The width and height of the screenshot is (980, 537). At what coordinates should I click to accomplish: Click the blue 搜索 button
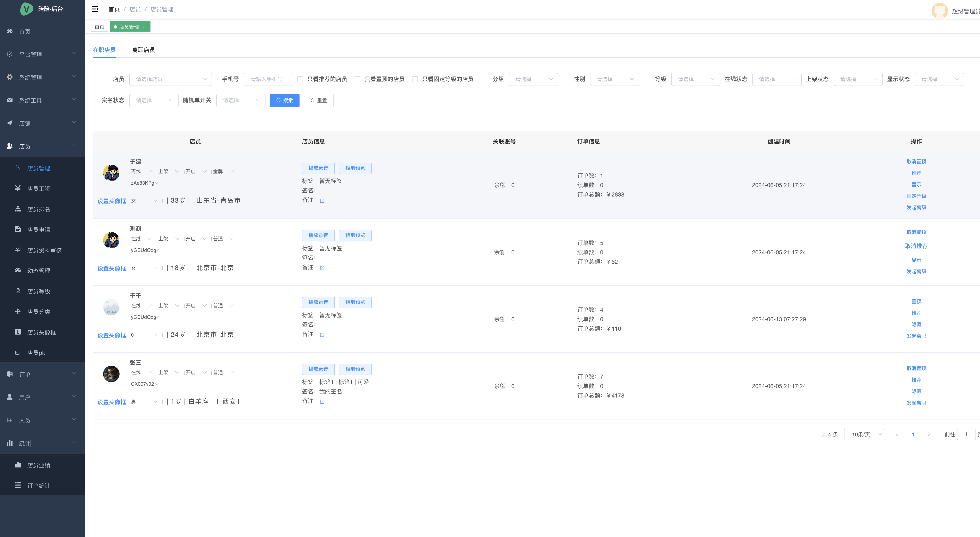point(284,101)
